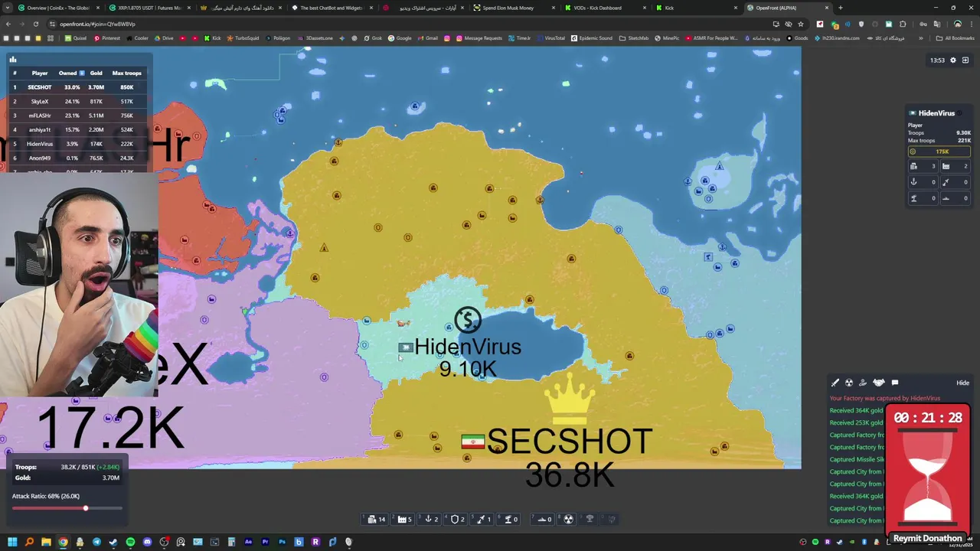Select the SAM Launcher icon in build bar
Image resolution: width=980 pixels, height=551 pixels.
tap(508, 519)
